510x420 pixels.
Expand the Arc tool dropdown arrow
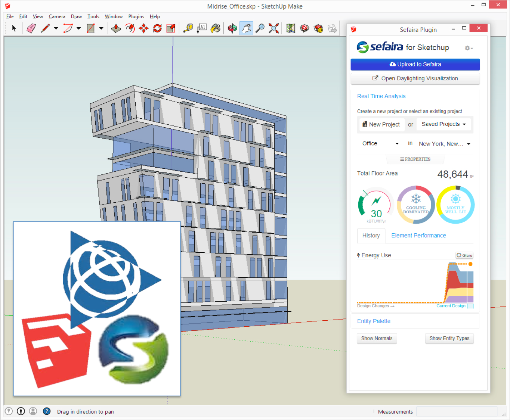coord(78,28)
